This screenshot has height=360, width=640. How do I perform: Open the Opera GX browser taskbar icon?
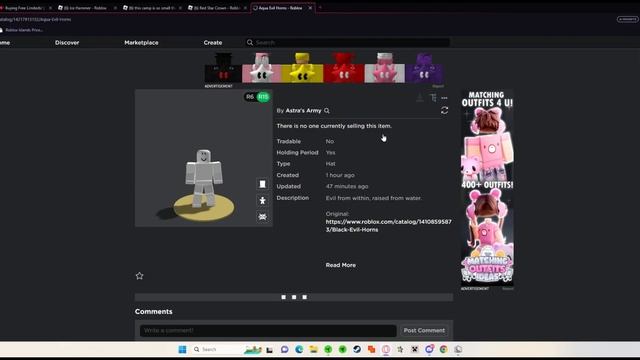pyautogui.click(x=386, y=349)
